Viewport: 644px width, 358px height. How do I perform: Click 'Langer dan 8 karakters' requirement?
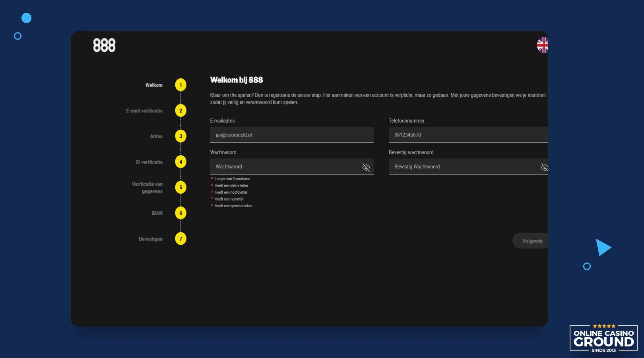232,179
